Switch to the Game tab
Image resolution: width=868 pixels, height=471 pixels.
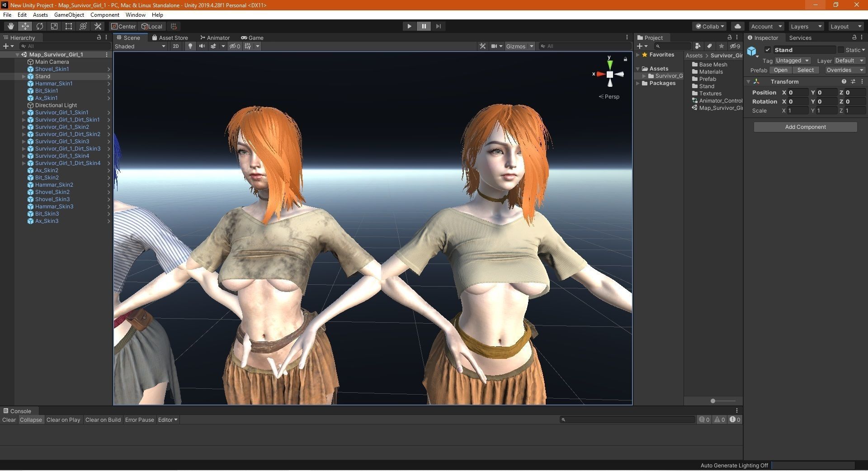click(252, 38)
